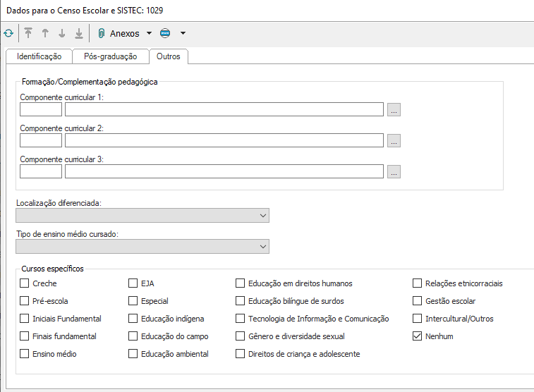Click the next record down arrow
This screenshot has width=534, height=392.
pos(62,33)
